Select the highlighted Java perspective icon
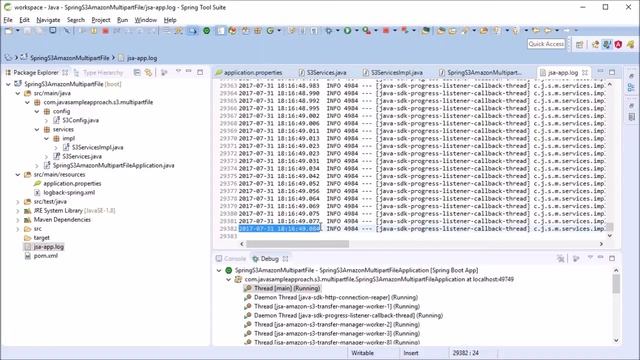This screenshot has width=640, height=360. click(607, 44)
